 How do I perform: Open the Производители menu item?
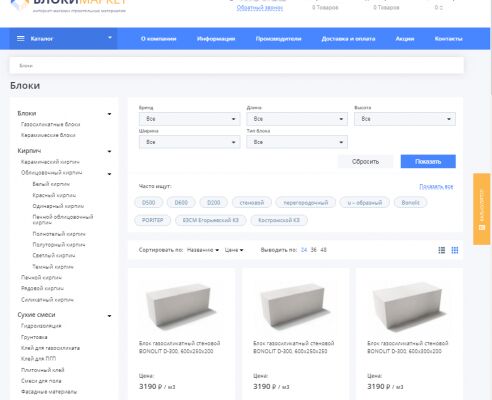coord(278,39)
